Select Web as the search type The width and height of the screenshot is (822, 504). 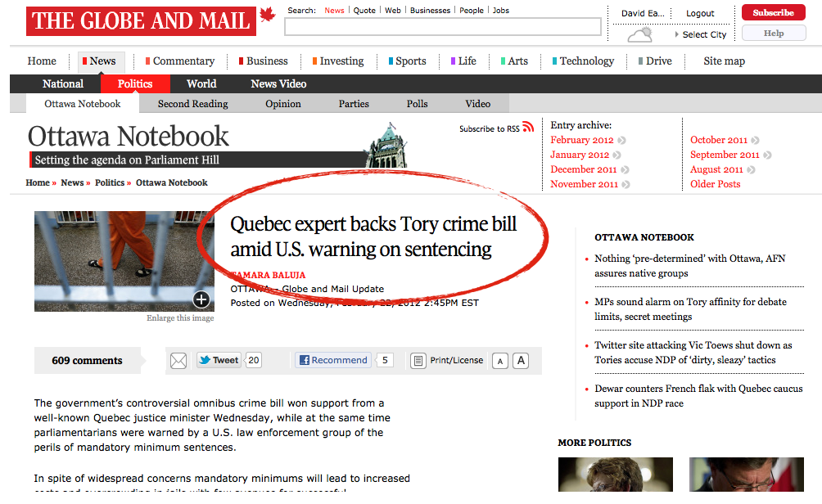[x=393, y=11]
